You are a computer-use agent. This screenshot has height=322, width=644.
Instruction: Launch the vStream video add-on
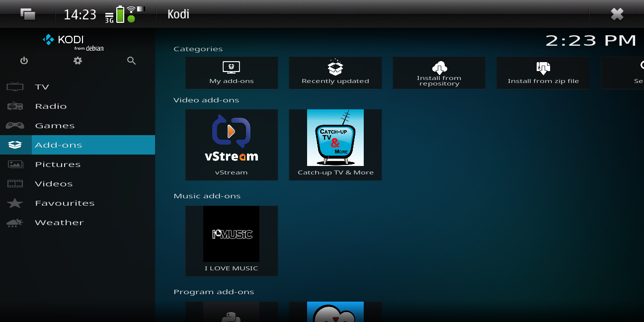coord(232,145)
